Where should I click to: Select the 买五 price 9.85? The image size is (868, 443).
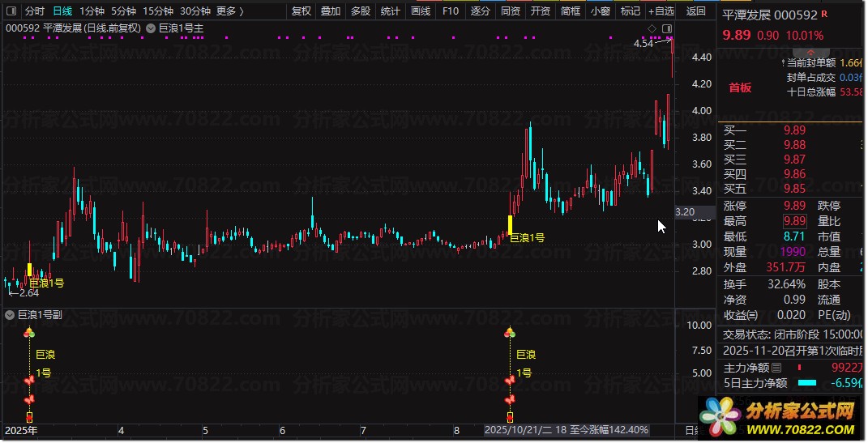794,189
